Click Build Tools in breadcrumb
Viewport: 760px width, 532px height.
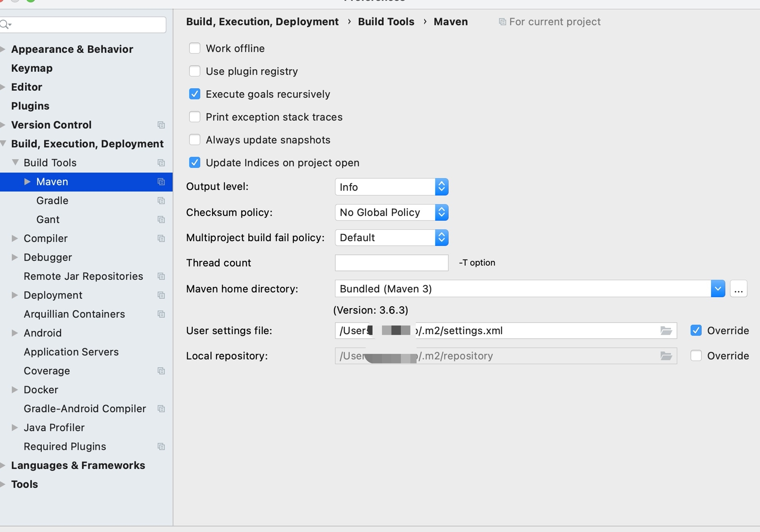click(386, 22)
